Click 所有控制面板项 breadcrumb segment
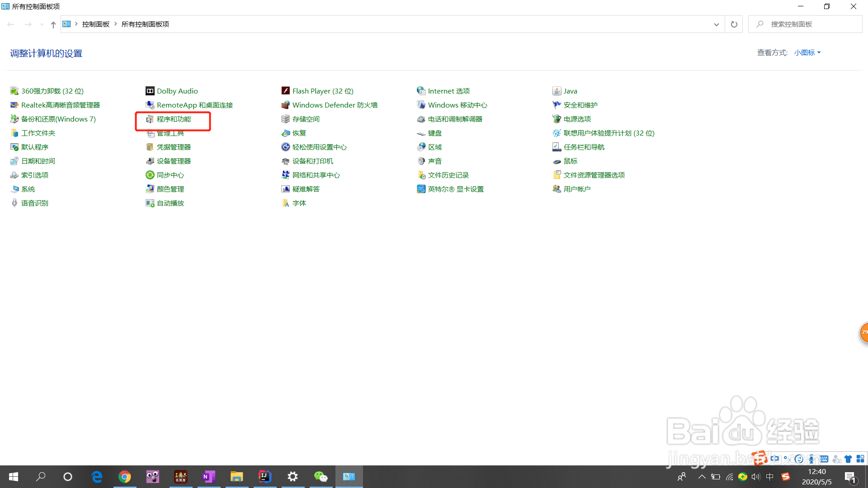Image resolution: width=868 pixels, height=488 pixels. (x=145, y=24)
